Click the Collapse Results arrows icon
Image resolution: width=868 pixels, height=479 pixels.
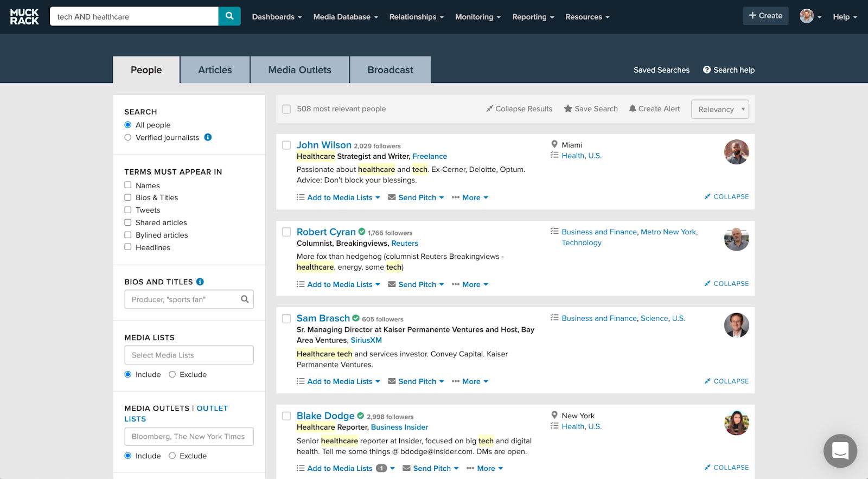coord(489,108)
